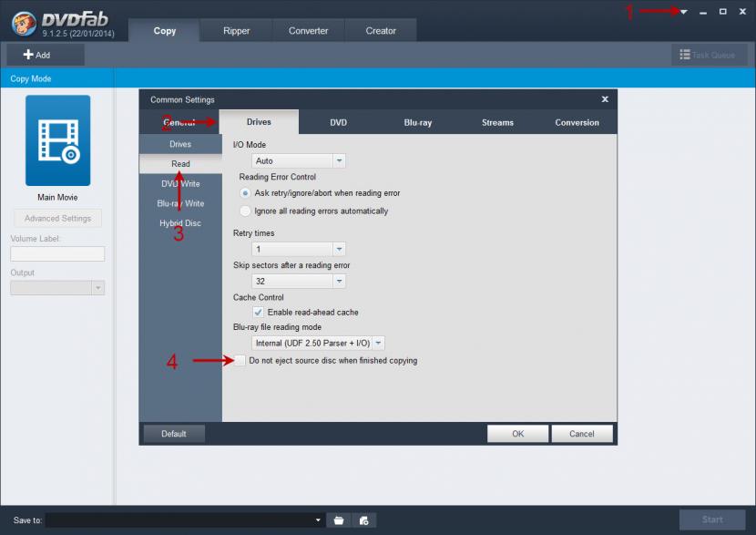Minimize the DVDFab window

click(703, 12)
